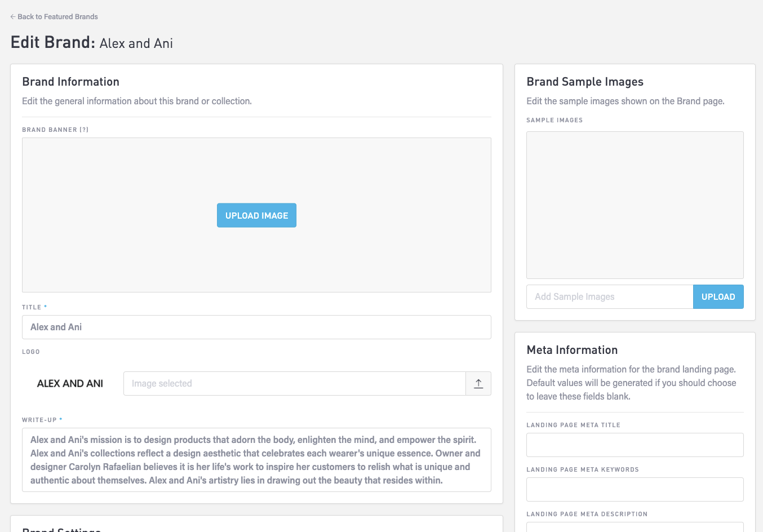Click the Edit Brand page title
The image size is (763, 532).
click(x=92, y=43)
